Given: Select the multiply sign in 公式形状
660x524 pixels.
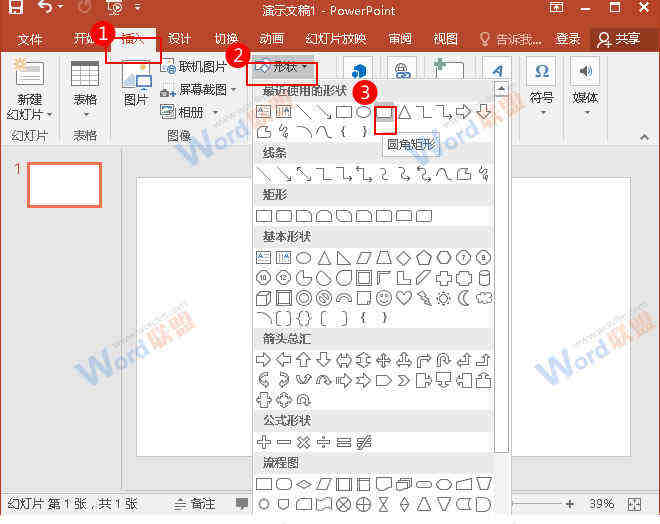Looking at the screenshot, I should click(x=303, y=442).
